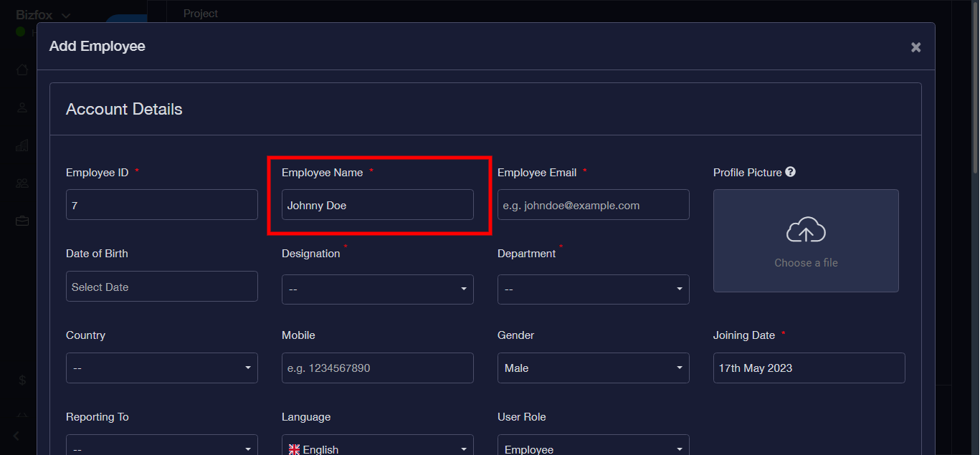Image resolution: width=980 pixels, height=455 pixels.
Task: Open the Language dropdown showing English
Action: pyautogui.click(x=377, y=449)
